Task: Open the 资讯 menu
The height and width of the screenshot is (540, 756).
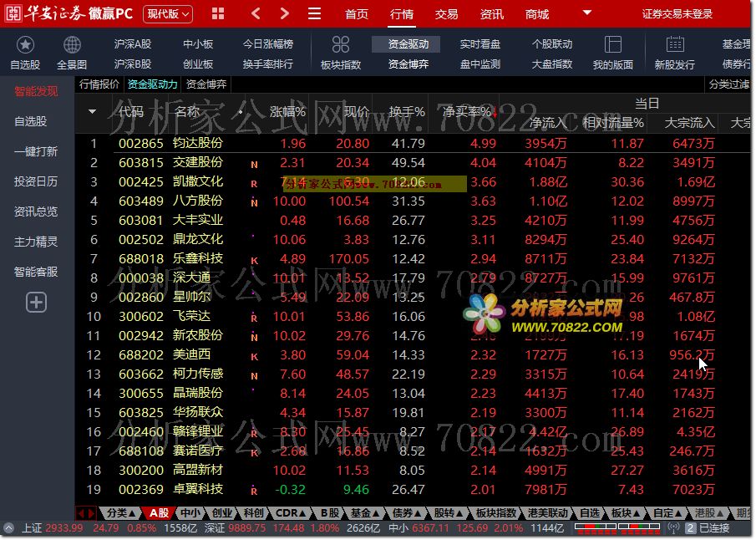Action: (492, 14)
